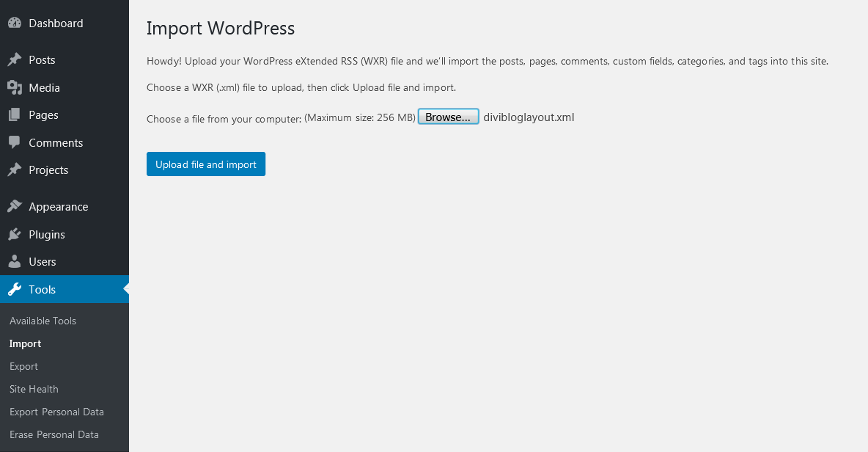Click the Users person icon
The width and height of the screenshot is (868, 452).
pyautogui.click(x=15, y=261)
